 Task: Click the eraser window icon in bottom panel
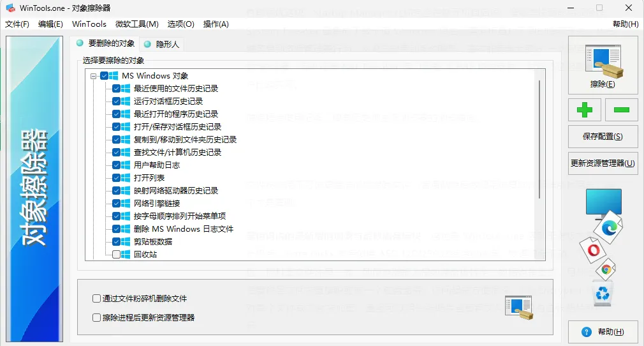(519, 308)
